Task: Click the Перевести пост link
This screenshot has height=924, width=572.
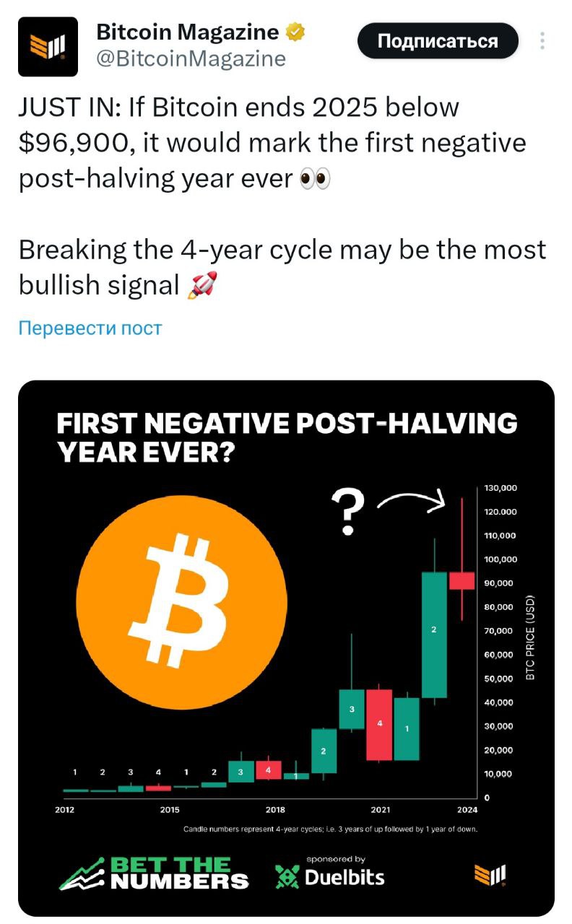Action: [90, 328]
